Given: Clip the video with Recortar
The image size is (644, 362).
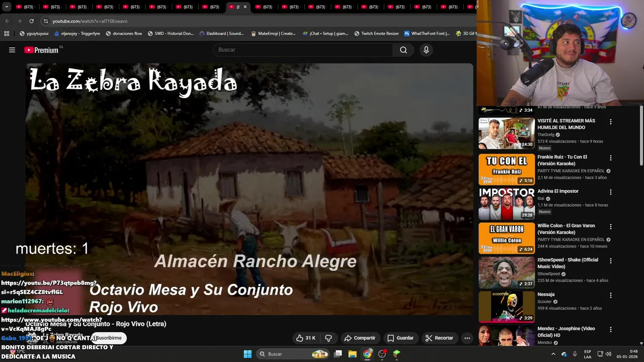Looking at the screenshot, I should tap(439, 338).
